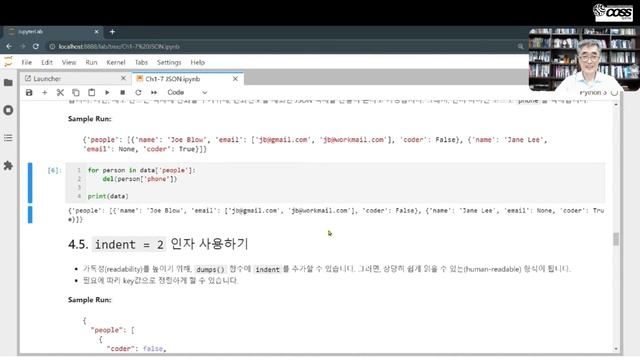640x360 pixels.
Task: Open the Settings menu
Action: click(x=169, y=62)
